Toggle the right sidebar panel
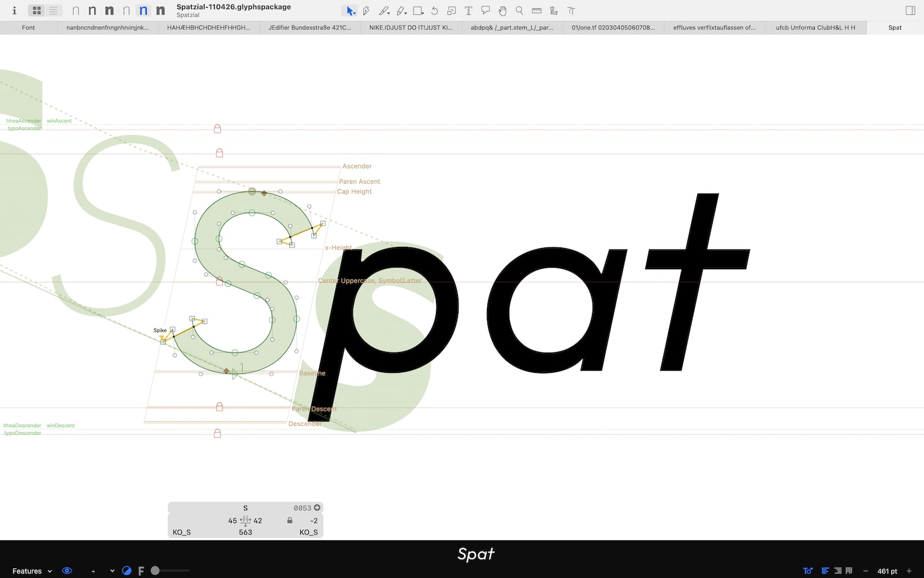The image size is (924, 578). coord(910,10)
